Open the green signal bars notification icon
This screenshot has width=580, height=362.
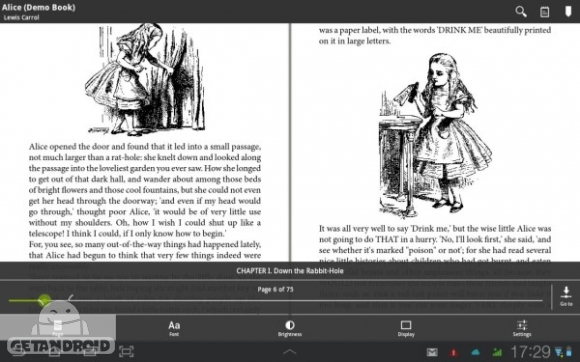[x=497, y=352]
